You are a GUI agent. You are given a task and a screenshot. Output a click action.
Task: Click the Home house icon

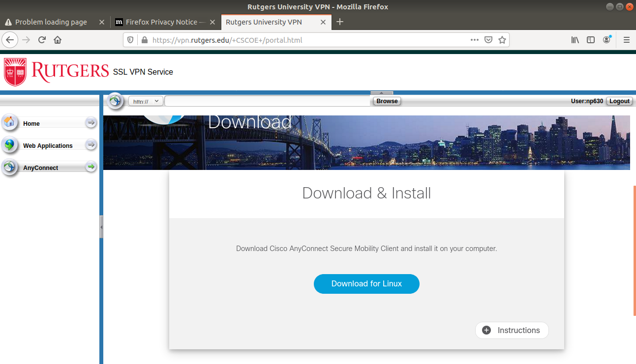[x=9, y=122]
